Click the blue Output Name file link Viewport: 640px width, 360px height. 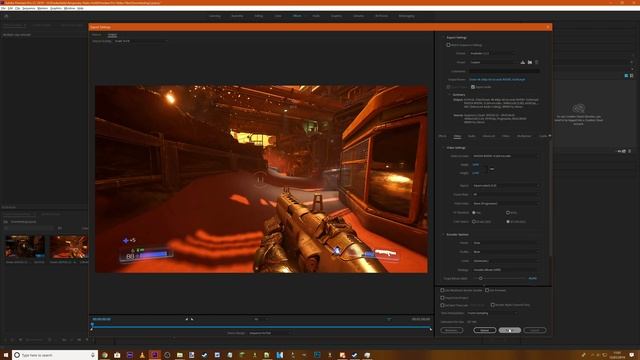497,80
